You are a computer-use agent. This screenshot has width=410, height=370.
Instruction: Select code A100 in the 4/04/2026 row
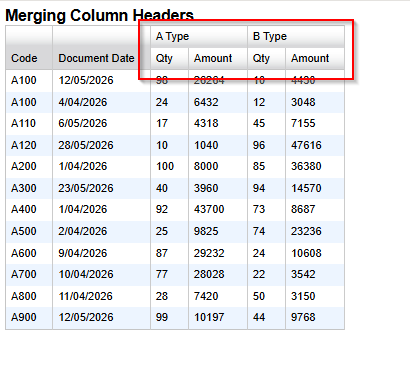tap(29, 102)
